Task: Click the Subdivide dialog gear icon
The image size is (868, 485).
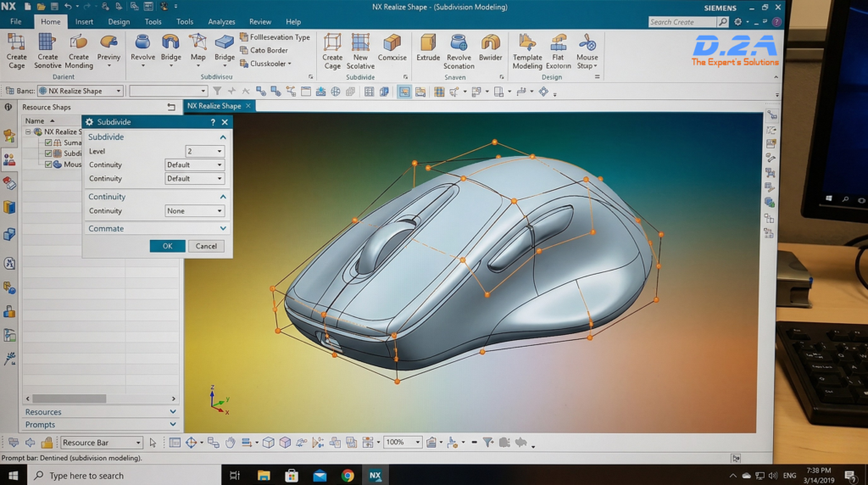Action: click(90, 122)
